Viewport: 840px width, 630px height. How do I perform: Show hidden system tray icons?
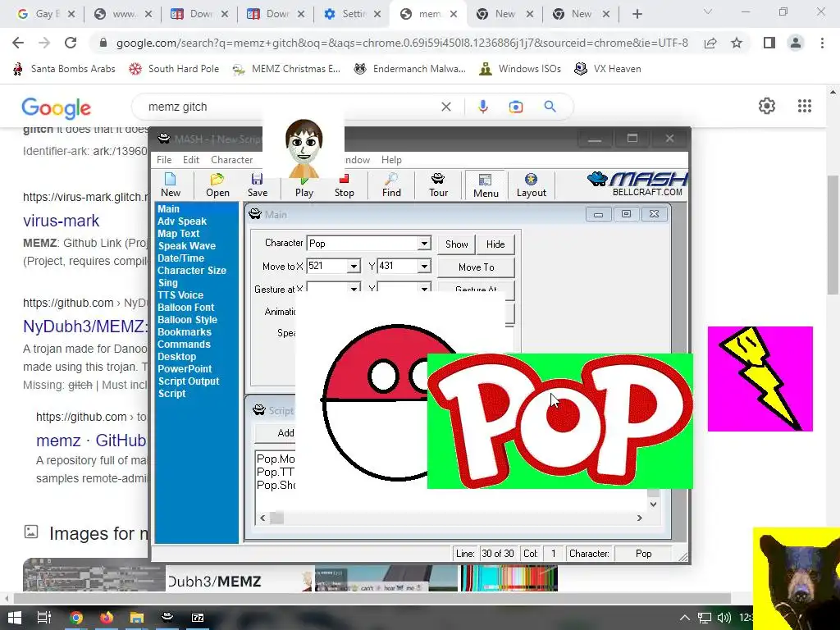click(685, 618)
